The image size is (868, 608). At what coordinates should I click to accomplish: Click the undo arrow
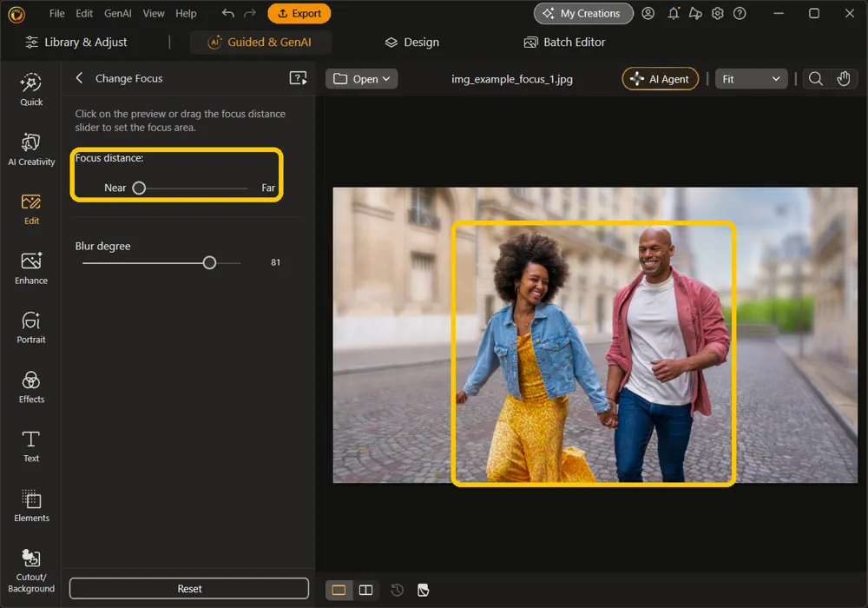pyautogui.click(x=227, y=13)
